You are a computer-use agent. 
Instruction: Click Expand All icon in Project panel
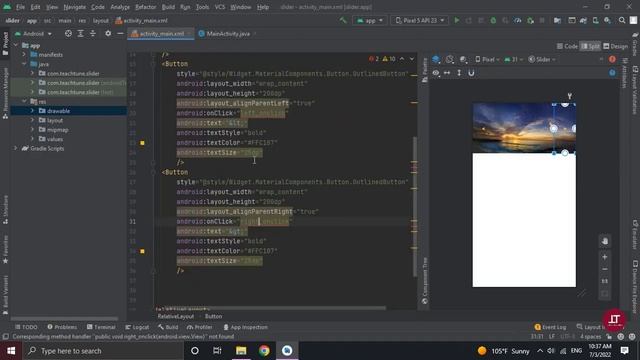click(x=80, y=33)
